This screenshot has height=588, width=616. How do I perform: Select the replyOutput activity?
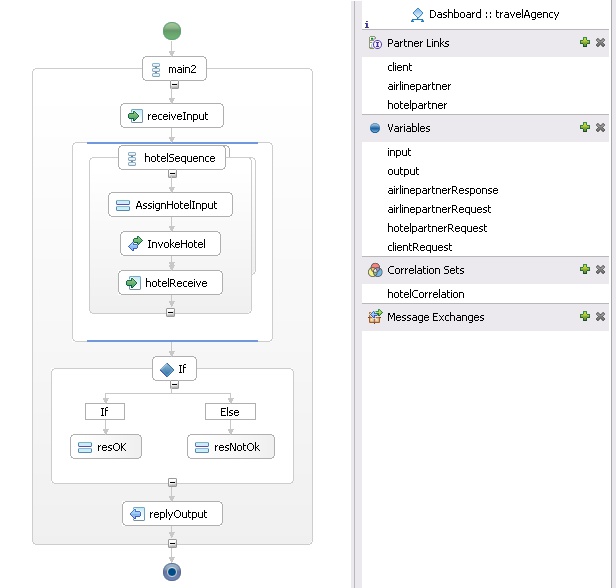[171, 514]
